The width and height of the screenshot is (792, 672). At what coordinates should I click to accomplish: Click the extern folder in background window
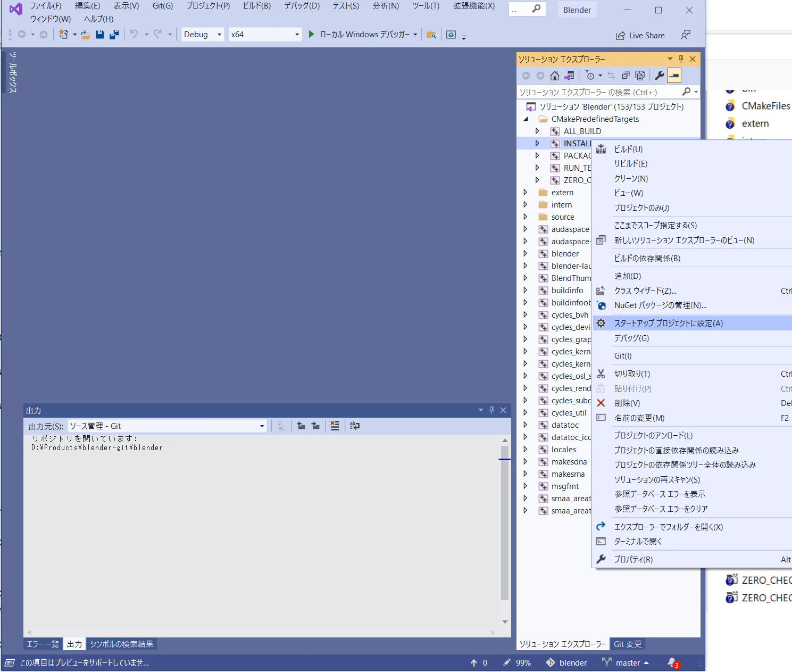coord(755,123)
